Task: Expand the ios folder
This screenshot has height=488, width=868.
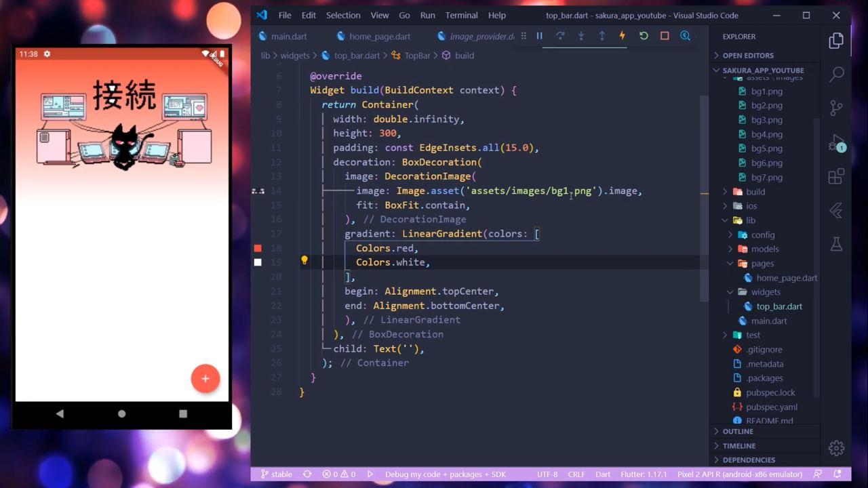Action: pyautogui.click(x=751, y=206)
